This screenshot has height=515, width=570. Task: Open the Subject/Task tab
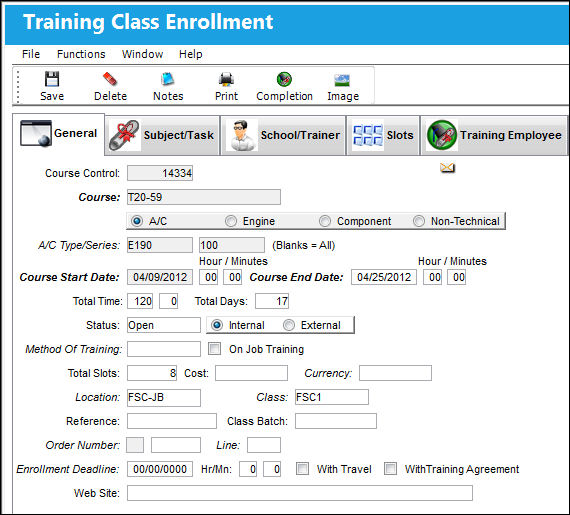tap(162, 135)
